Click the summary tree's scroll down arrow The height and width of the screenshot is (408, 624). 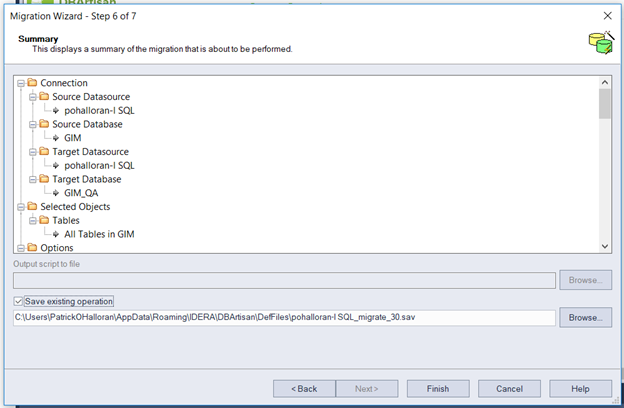[x=604, y=246]
